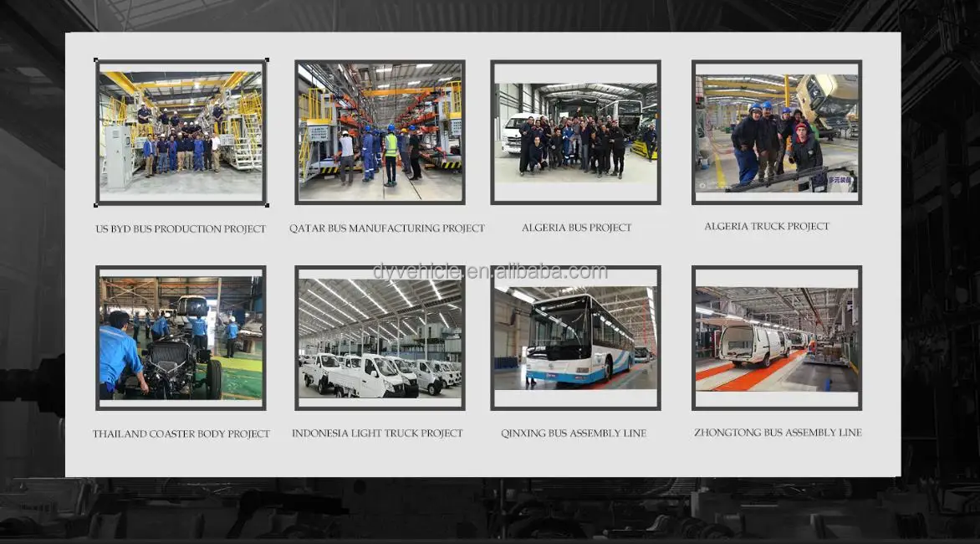980x544 pixels.
Task: Click the caption 'INDONESIA LIGHT TRUCK PROJECT'
Action: tap(377, 434)
